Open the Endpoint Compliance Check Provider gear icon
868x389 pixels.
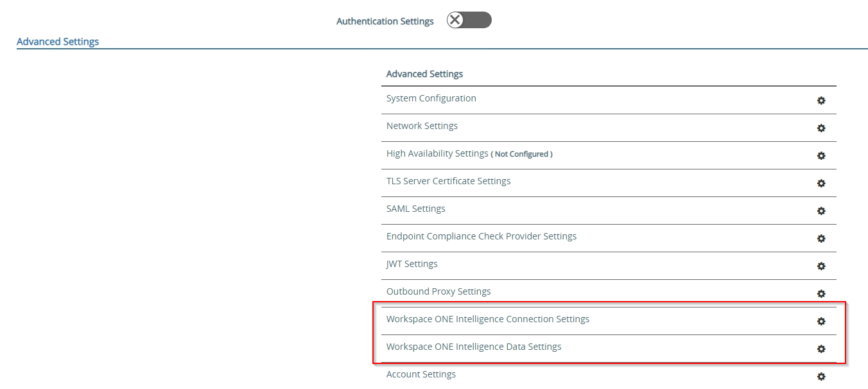point(821,238)
